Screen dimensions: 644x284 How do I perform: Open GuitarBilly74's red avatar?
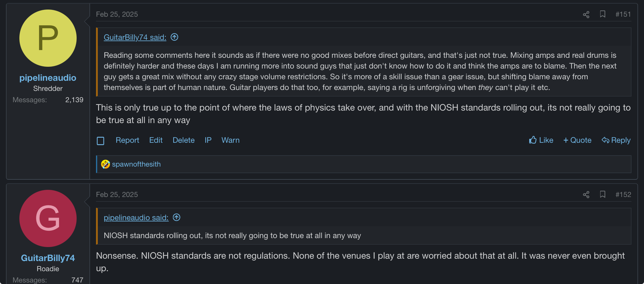click(x=48, y=218)
